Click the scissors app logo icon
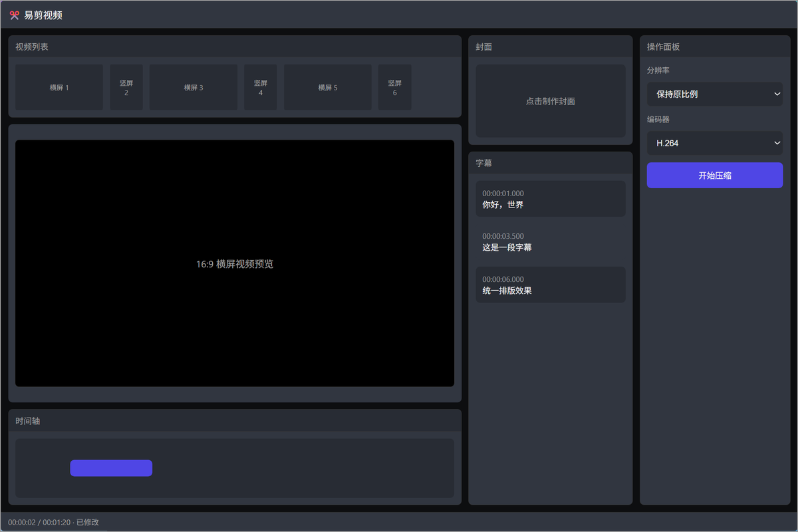The image size is (798, 532). [x=14, y=15]
